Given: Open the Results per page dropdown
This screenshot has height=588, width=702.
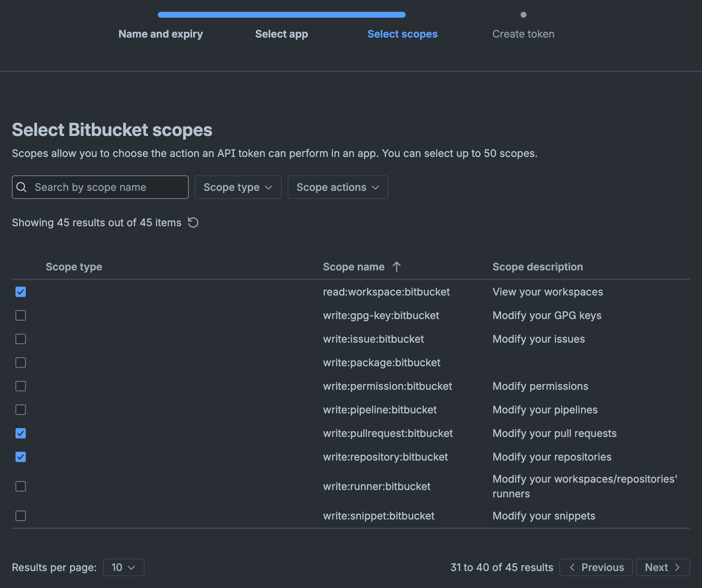Looking at the screenshot, I should coord(124,567).
